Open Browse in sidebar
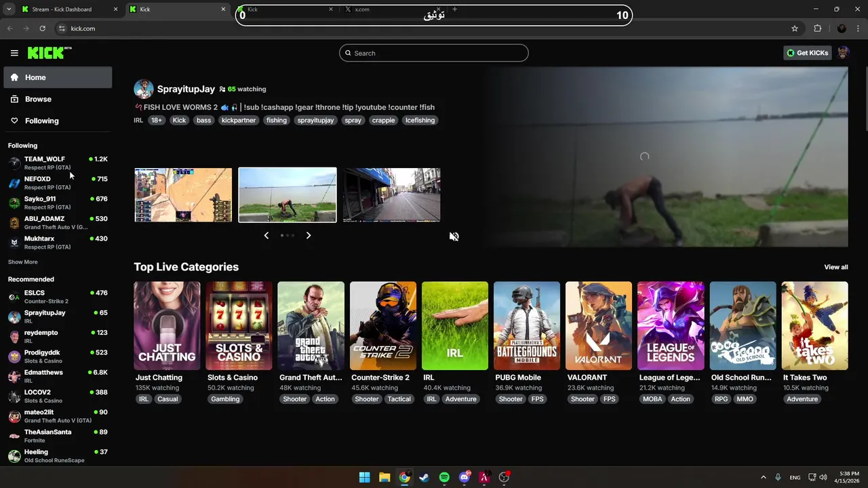This screenshot has width=868, height=488. tap(58, 99)
